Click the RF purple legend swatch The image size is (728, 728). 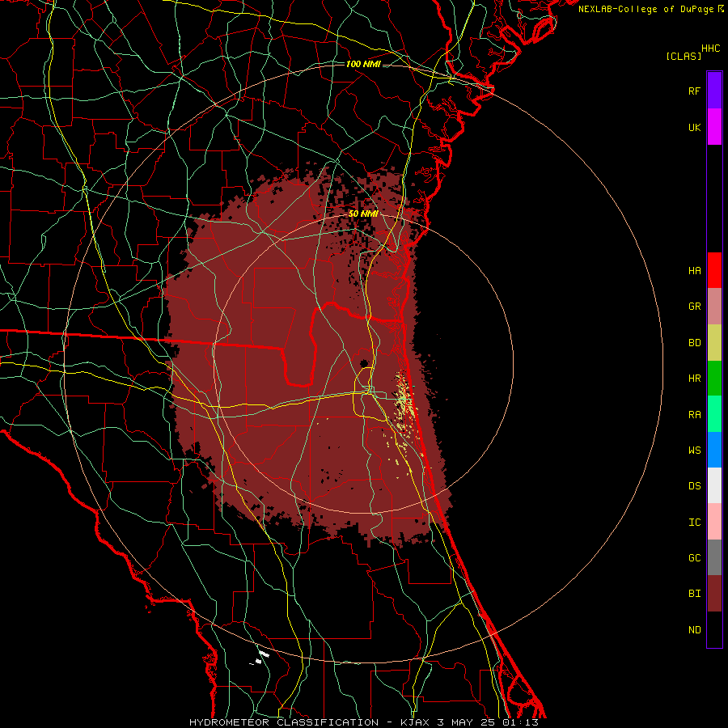coord(714,91)
